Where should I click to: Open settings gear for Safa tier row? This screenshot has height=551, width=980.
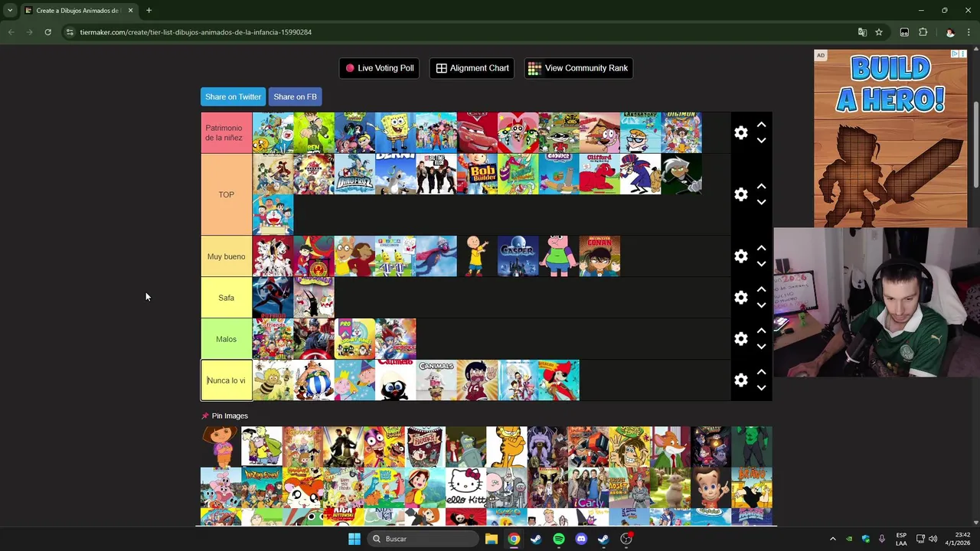coord(740,298)
